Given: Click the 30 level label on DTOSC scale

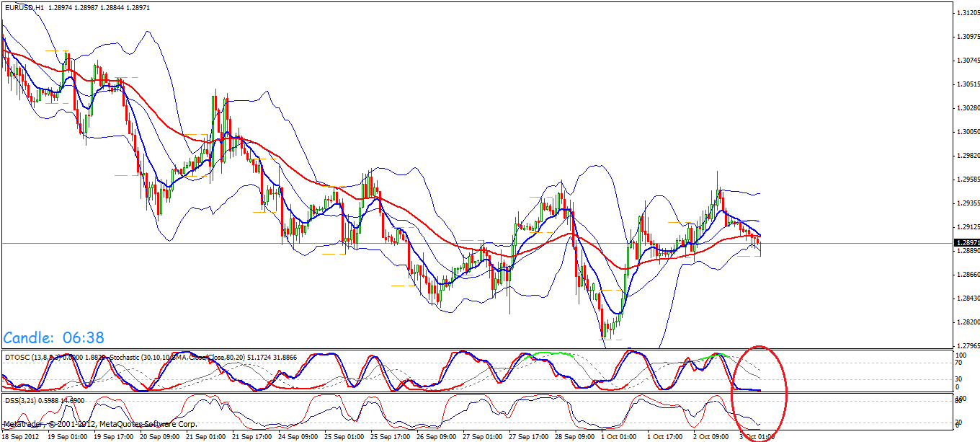Looking at the screenshot, I should [957, 378].
